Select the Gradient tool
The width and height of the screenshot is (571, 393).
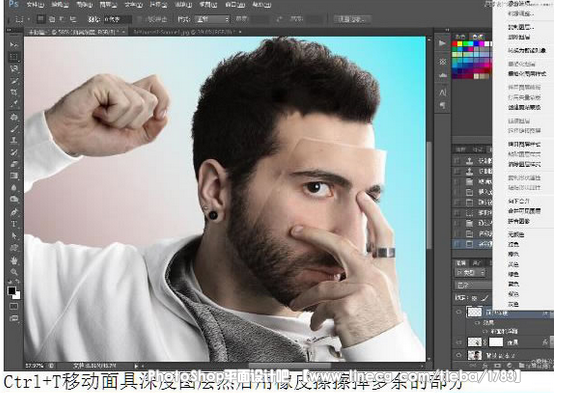point(14,176)
